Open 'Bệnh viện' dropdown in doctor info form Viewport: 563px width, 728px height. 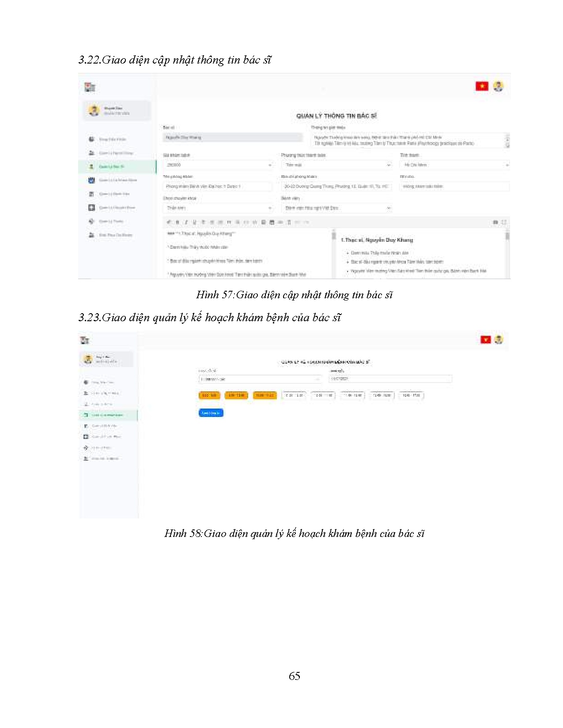click(x=336, y=208)
